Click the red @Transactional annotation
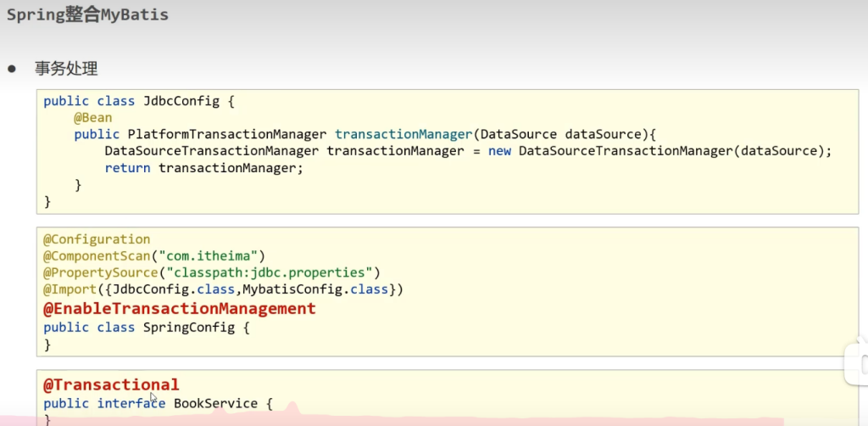The width and height of the screenshot is (868, 426). (111, 384)
